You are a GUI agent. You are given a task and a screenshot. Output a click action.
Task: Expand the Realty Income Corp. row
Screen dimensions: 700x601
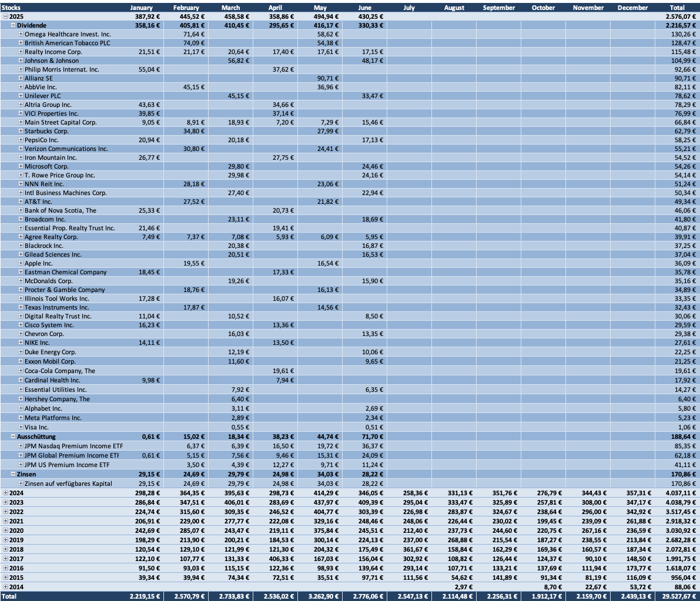[x=21, y=52]
